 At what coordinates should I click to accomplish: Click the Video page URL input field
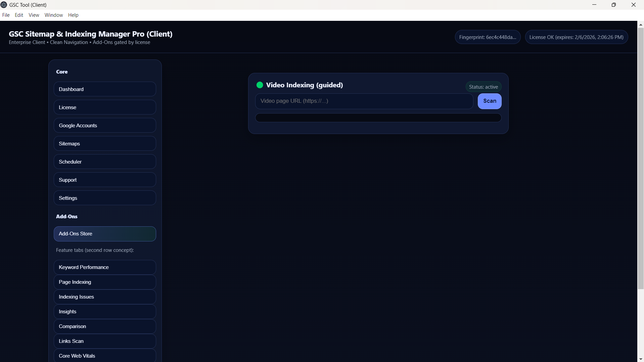[364, 101]
